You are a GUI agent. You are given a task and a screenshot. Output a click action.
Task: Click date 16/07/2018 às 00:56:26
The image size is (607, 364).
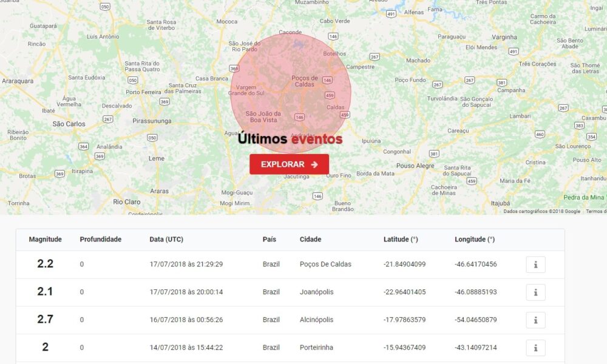186,320
